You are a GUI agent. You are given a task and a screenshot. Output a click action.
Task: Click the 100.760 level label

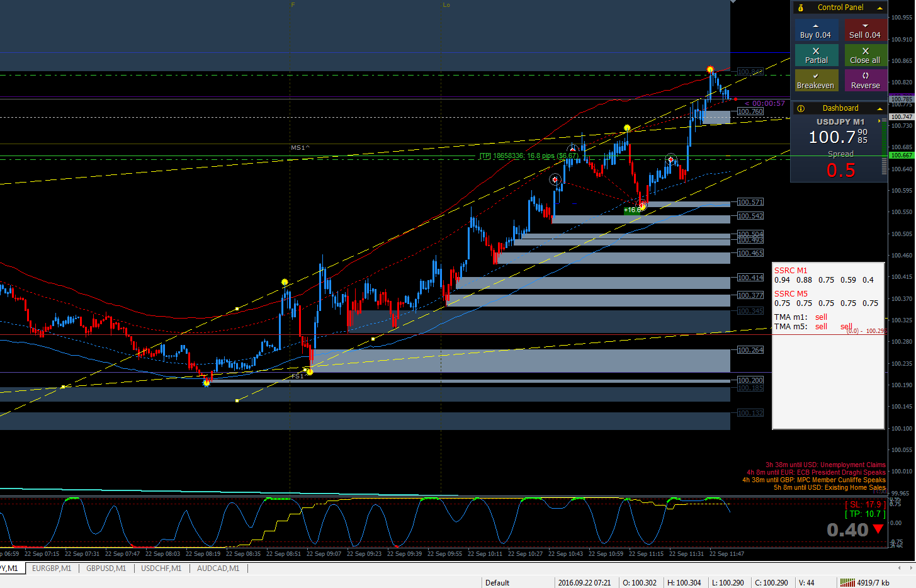point(750,111)
